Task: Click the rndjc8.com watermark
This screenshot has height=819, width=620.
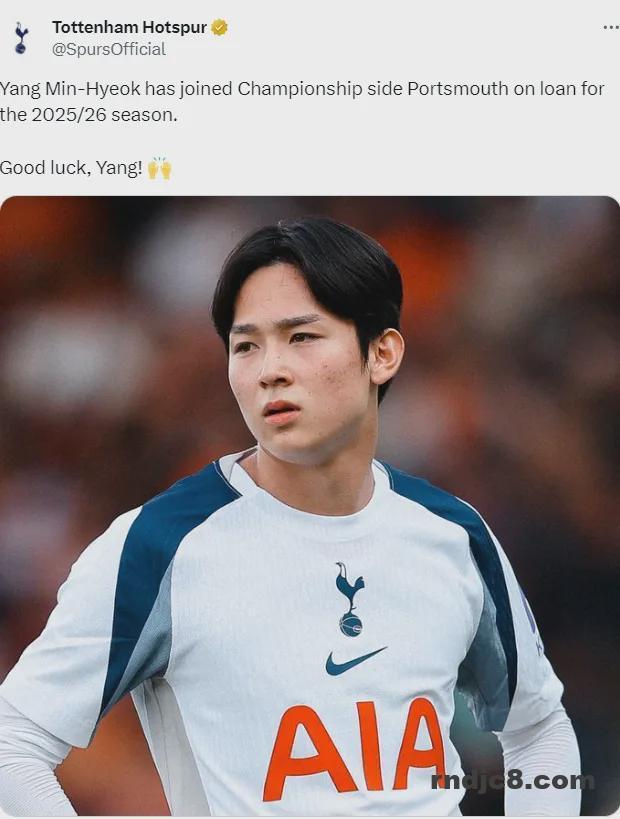Action: (x=513, y=781)
